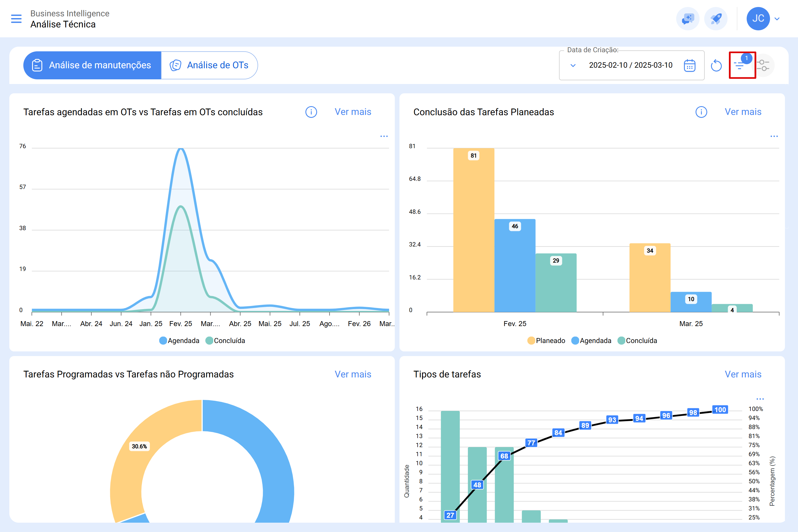Click the Concluída bar labeled 29
The height and width of the screenshot is (532, 798).
[x=556, y=283]
